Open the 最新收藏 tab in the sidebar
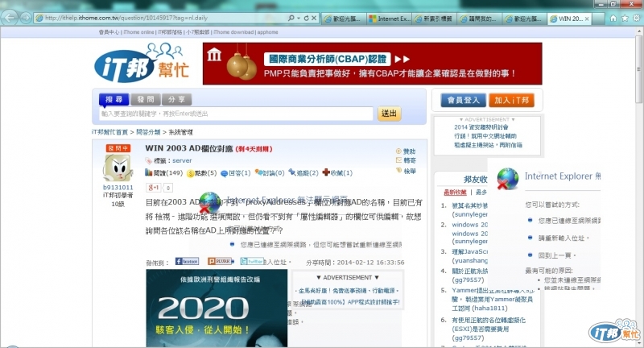 (455, 192)
